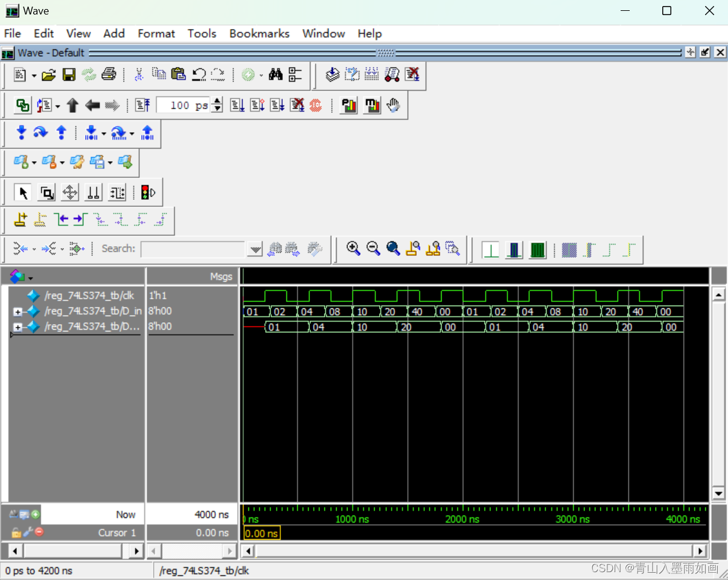Print the waveform using the printer icon
Viewport: 728px width, 580px height.
(x=109, y=75)
